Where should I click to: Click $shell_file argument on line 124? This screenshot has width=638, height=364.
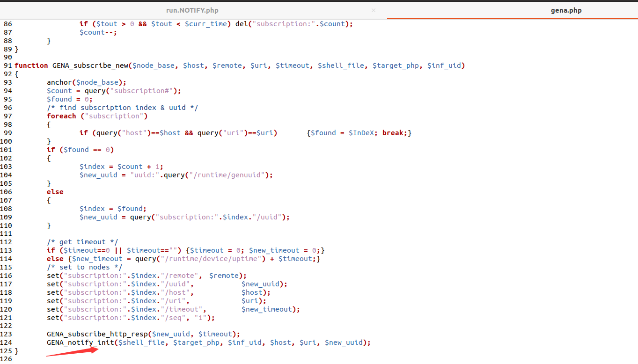coord(141,342)
